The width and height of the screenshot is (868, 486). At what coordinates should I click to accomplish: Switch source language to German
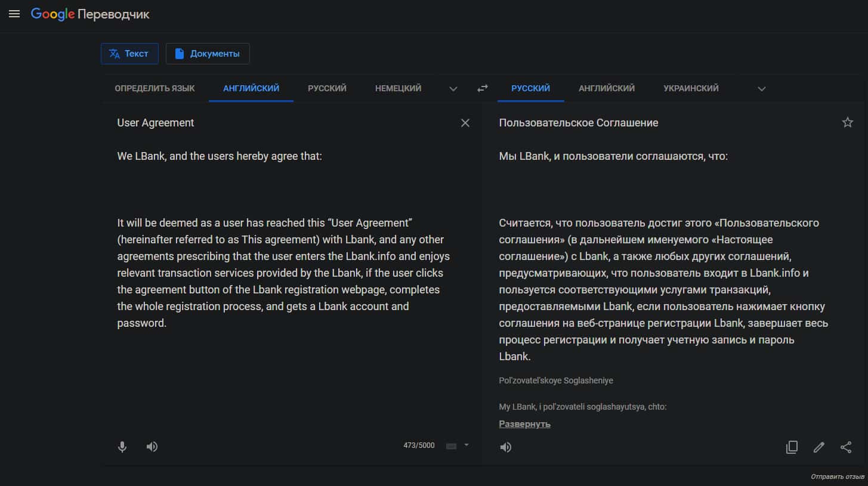(398, 88)
